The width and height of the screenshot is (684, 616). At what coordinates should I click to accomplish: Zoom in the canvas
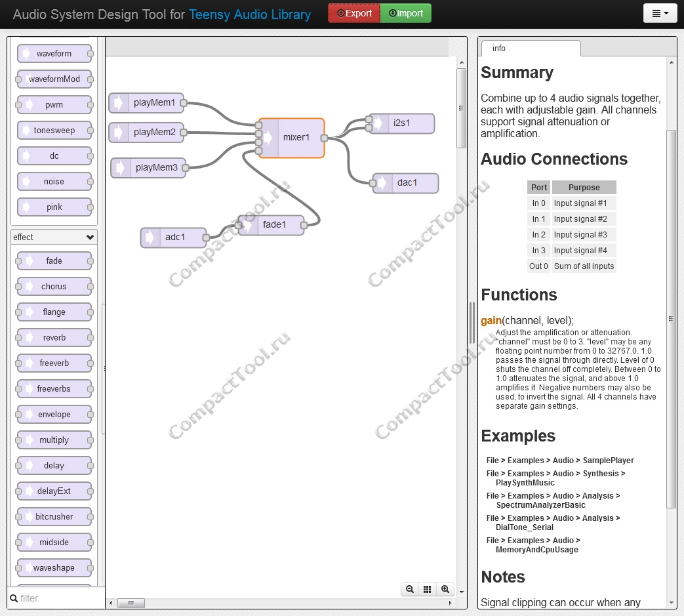click(x=445, y=589)
